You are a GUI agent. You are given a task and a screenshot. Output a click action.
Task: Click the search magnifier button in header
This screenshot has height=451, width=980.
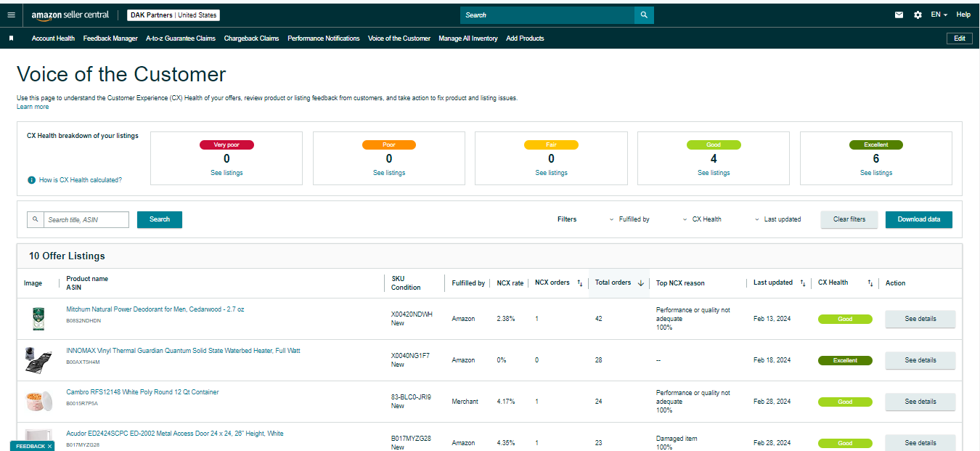click(x=644, y=15)
